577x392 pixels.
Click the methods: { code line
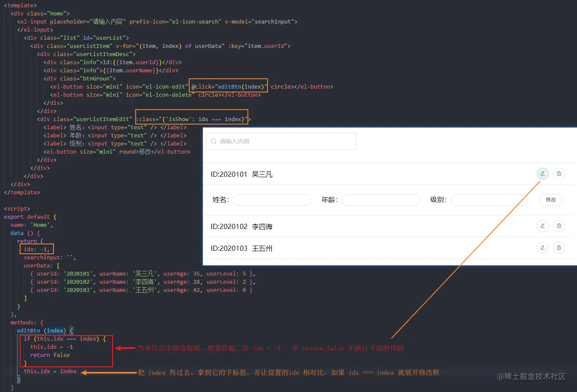click(x=27, y=322)
